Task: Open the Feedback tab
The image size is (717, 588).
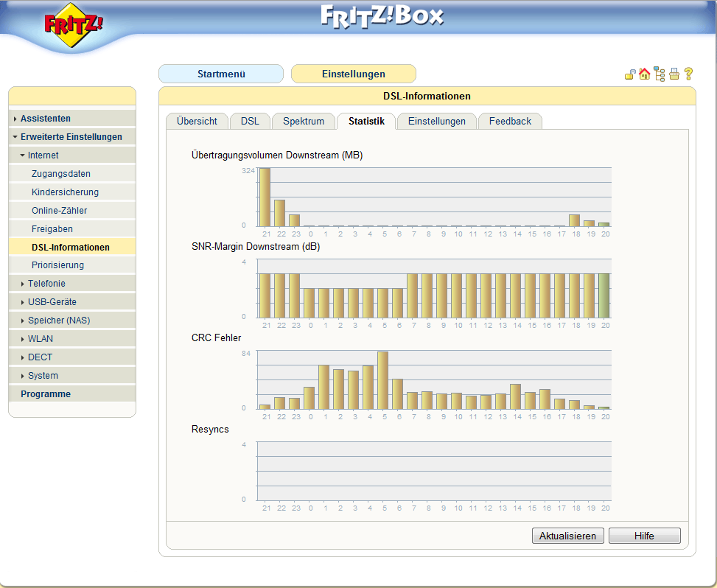Action: (510, 121)
